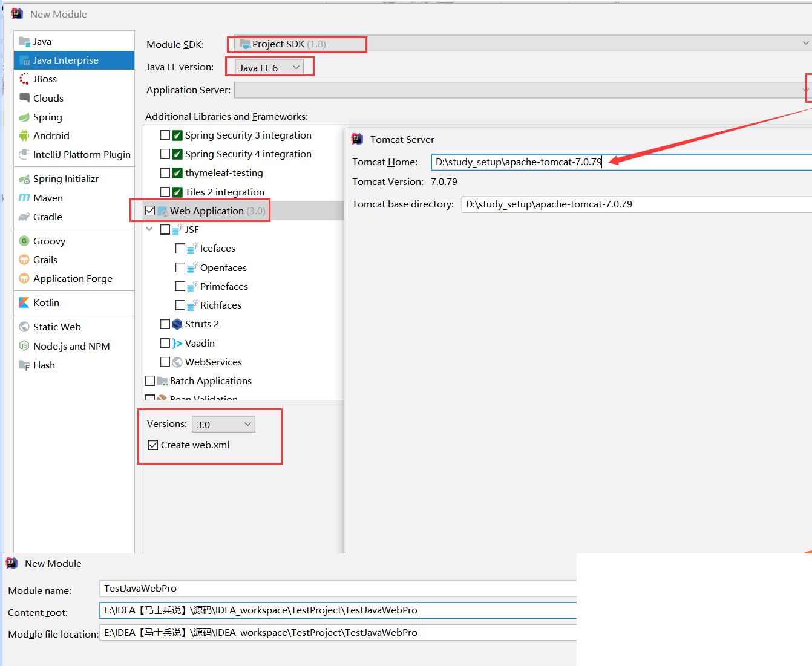Select the Spring Initializr icon

(24, 178)
